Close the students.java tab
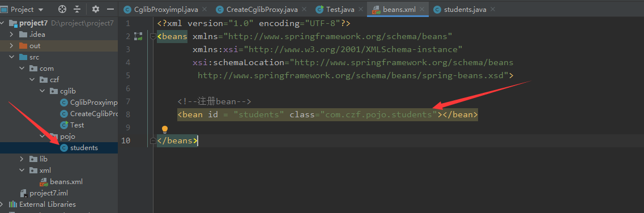The height and width of the screenshot is (213, 644). pyautogui.click(x=493, y=9)
